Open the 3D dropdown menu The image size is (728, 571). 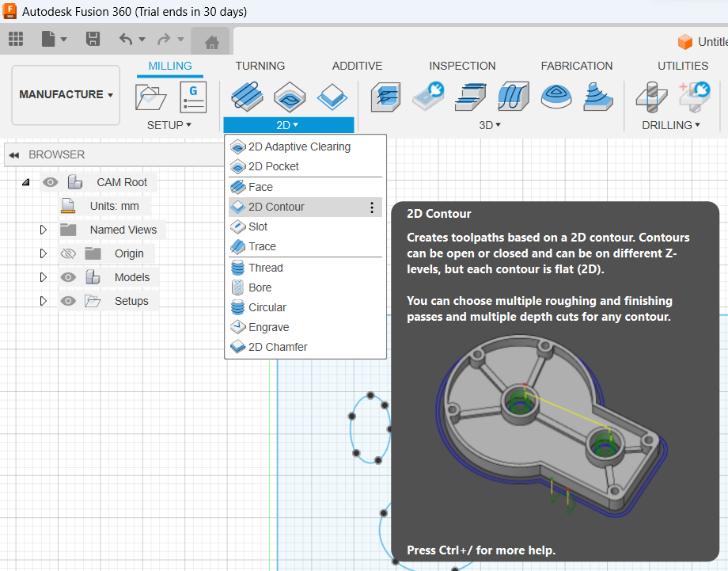(490, 125)
